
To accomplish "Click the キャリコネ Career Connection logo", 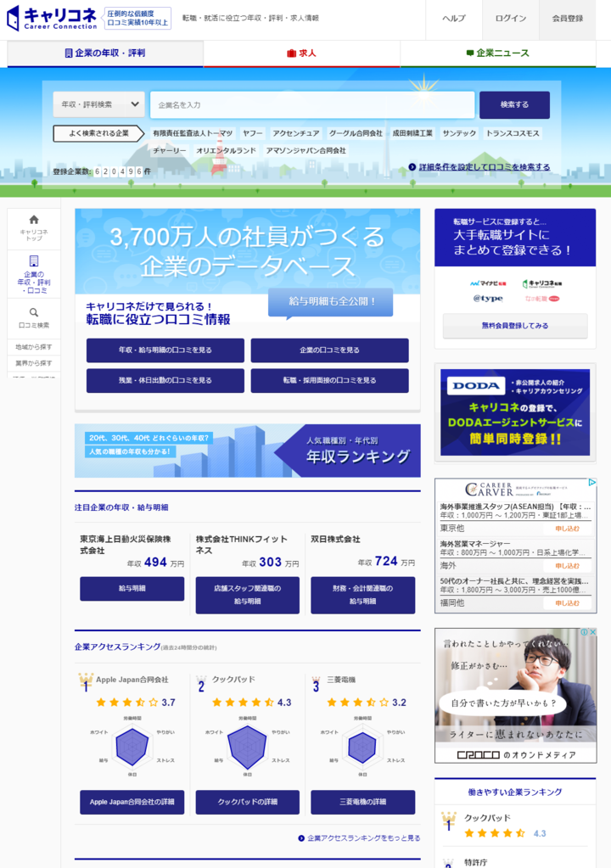I will (52, 19).
